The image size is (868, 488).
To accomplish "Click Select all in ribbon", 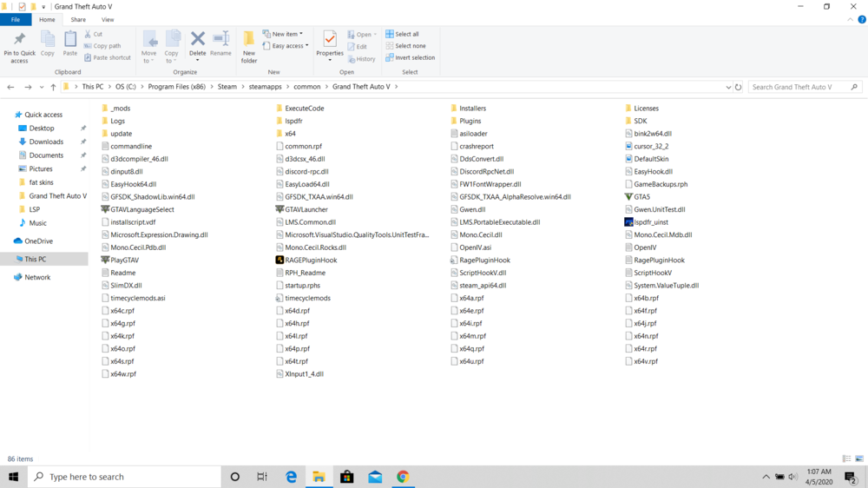I will click(403, 34).
